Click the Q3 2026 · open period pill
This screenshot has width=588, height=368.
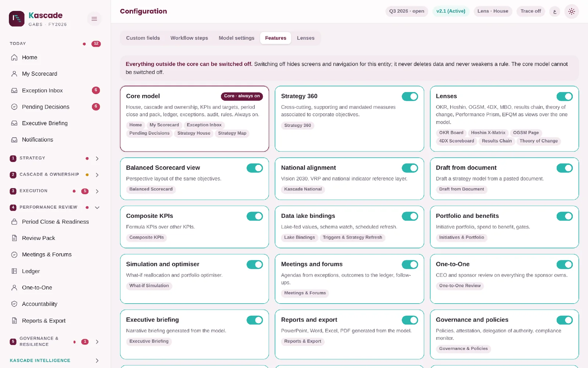406,11
